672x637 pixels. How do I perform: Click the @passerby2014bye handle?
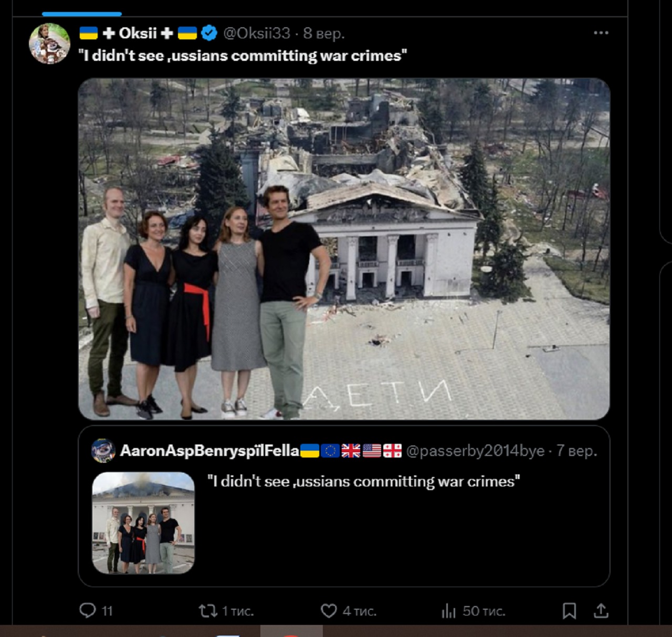point(475,451)
